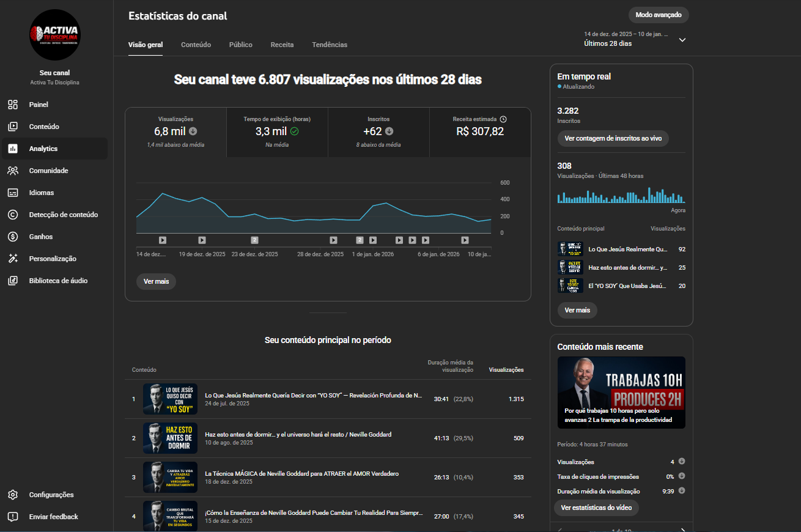
Task: Open the 'Trabajas 10H Produces 2H' latest video thumbnail
Action: pyautogui.click(x=621, y=393)
